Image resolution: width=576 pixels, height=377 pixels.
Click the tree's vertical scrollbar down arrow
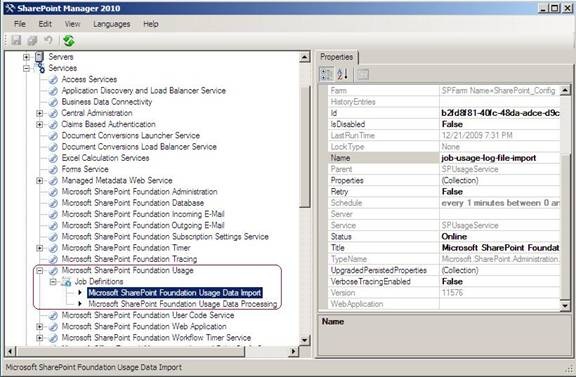coord(305,340)
